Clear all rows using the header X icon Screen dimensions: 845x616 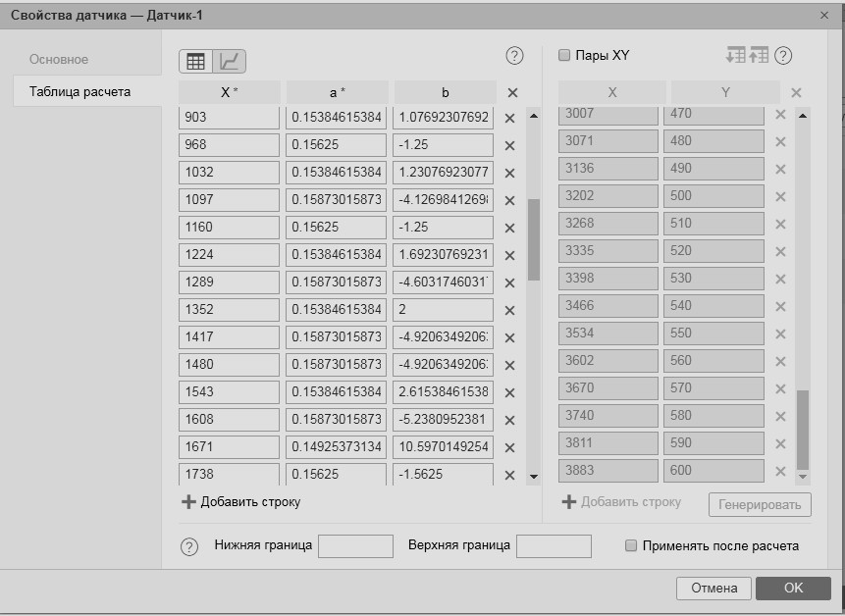512,93
